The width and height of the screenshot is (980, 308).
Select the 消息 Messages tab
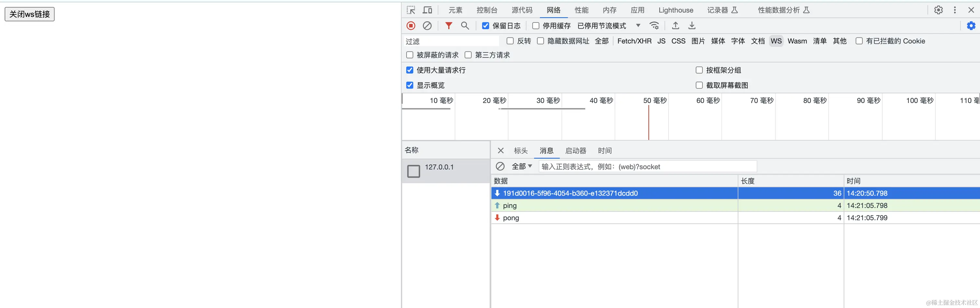(x=546, y=151)
